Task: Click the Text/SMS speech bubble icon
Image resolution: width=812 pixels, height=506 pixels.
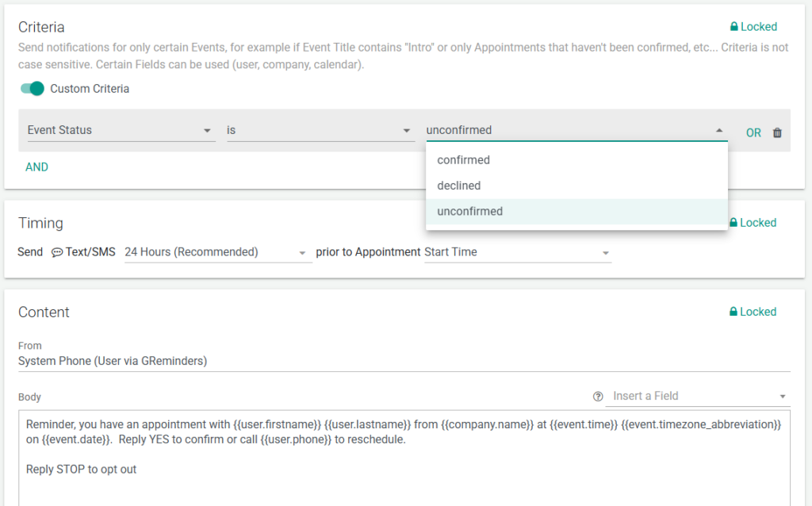Action: [x=57, y=252]
